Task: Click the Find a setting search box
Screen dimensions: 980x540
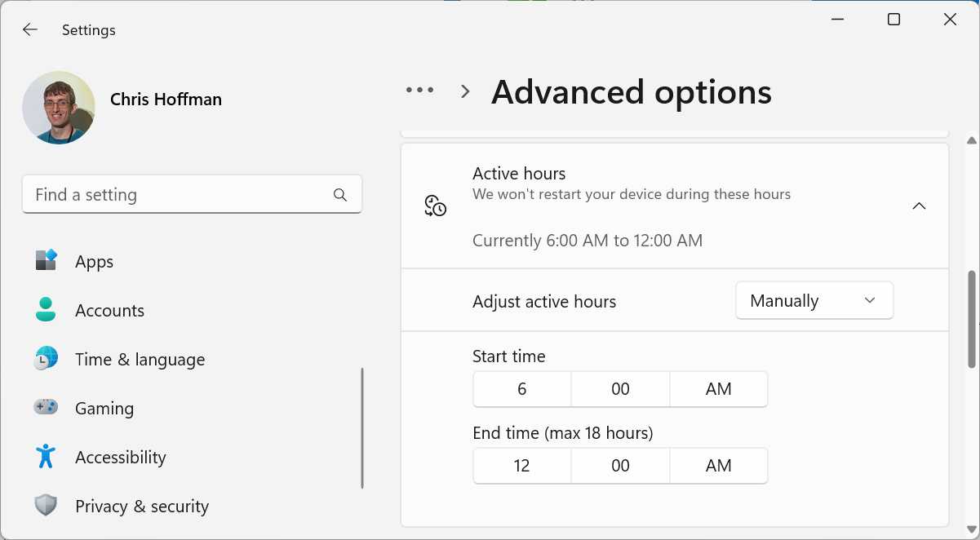Action: [x=180, y=195]
